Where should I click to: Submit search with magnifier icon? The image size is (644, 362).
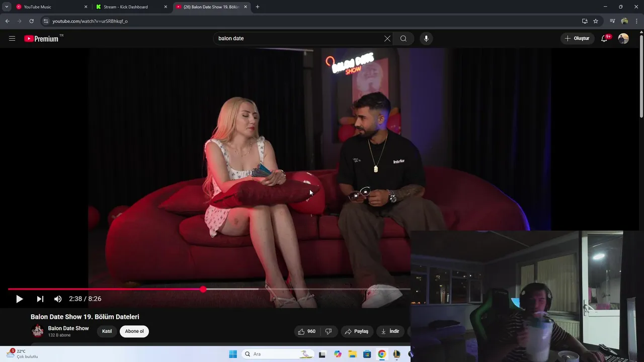point(404,38)
